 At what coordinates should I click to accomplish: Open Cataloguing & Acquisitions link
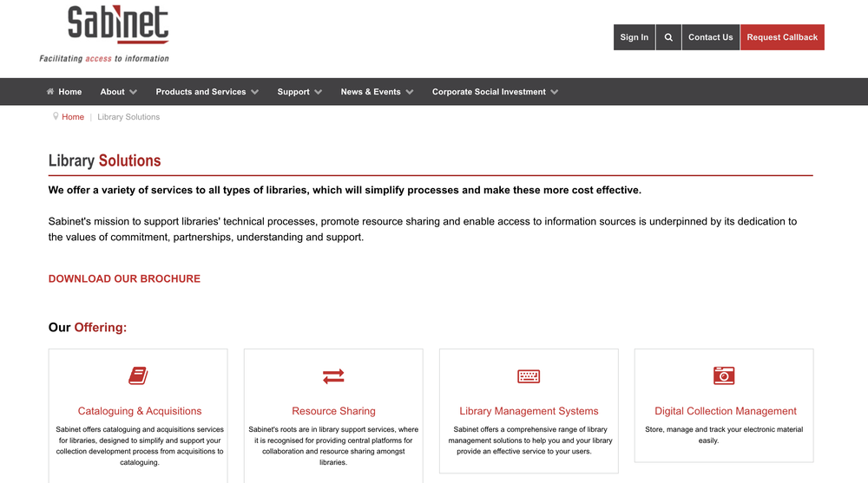(x=140, y=411)
